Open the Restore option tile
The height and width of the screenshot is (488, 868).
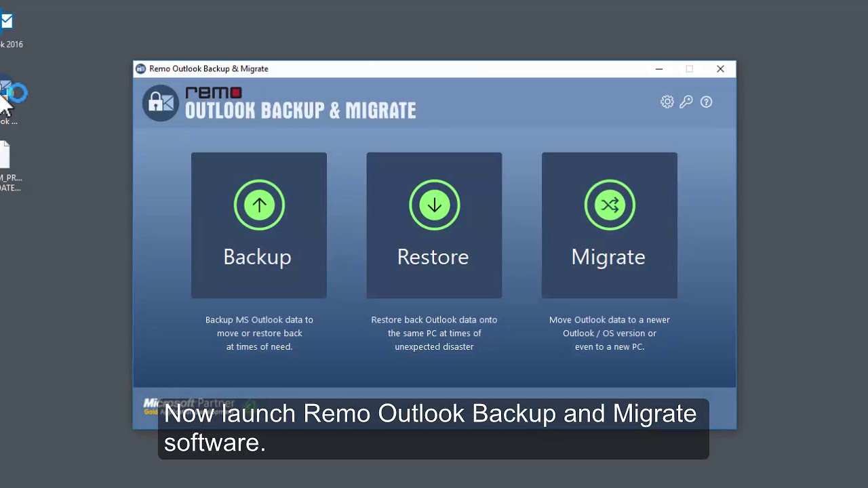(434, 225)
